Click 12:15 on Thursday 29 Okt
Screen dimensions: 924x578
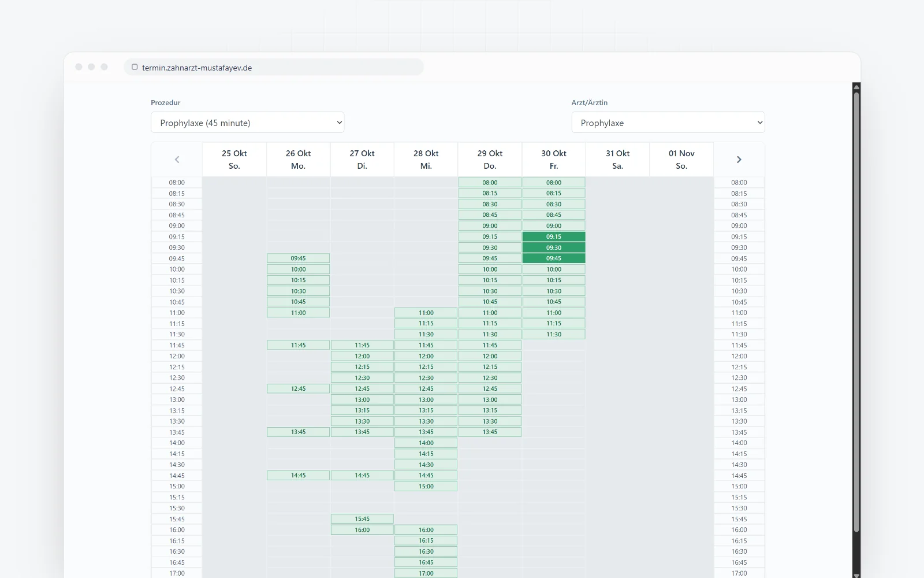click(490, 367)
